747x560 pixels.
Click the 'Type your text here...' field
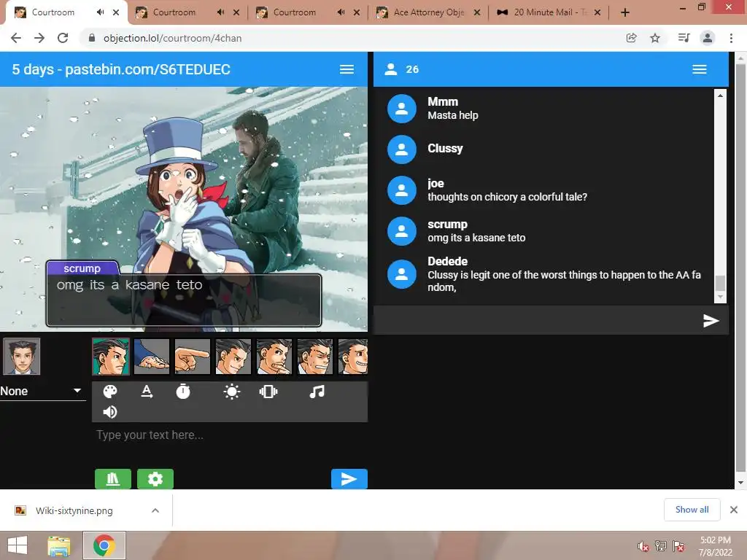click(230, 435)
